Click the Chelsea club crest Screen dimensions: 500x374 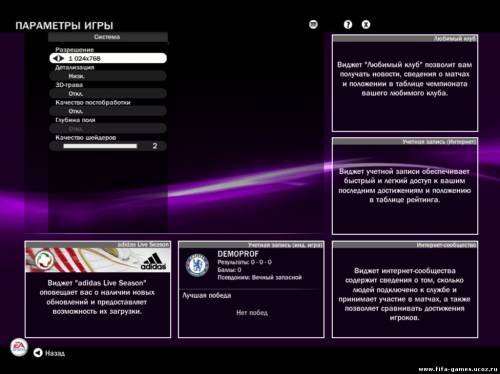(197, 265)
